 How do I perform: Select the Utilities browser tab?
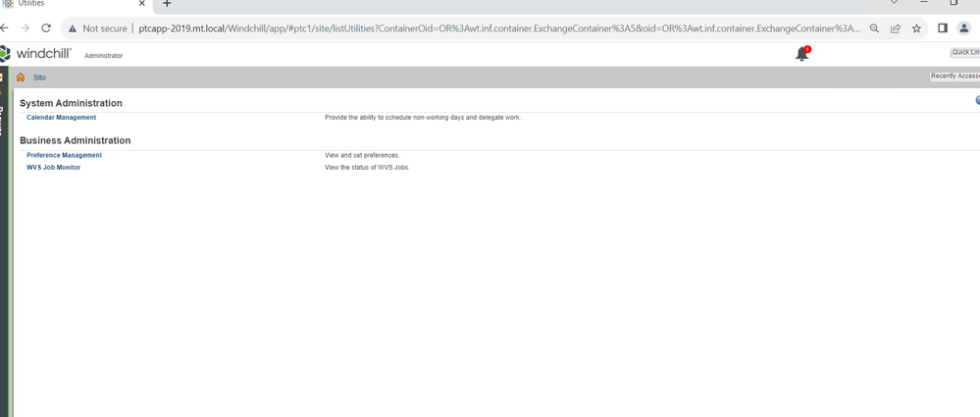(x=75, y=4)
